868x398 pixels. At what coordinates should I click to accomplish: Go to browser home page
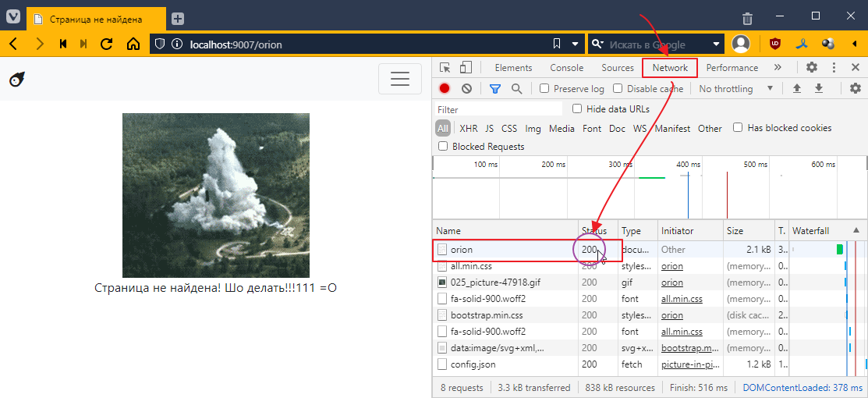tap(133, 44)
